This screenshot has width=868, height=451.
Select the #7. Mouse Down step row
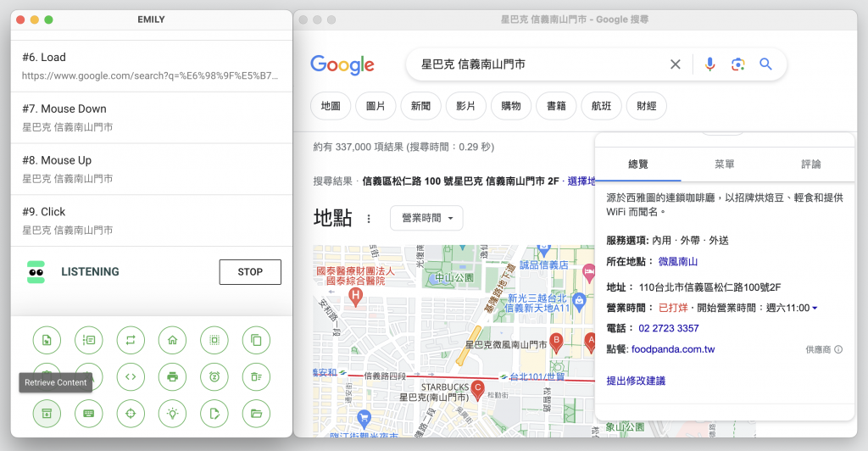click(151, 118)
